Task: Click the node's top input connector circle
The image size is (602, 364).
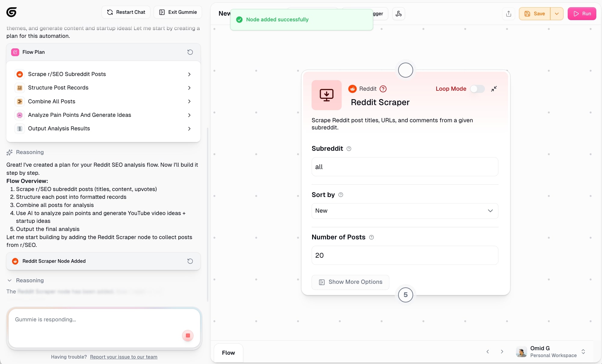Action: tap(405, 70)
